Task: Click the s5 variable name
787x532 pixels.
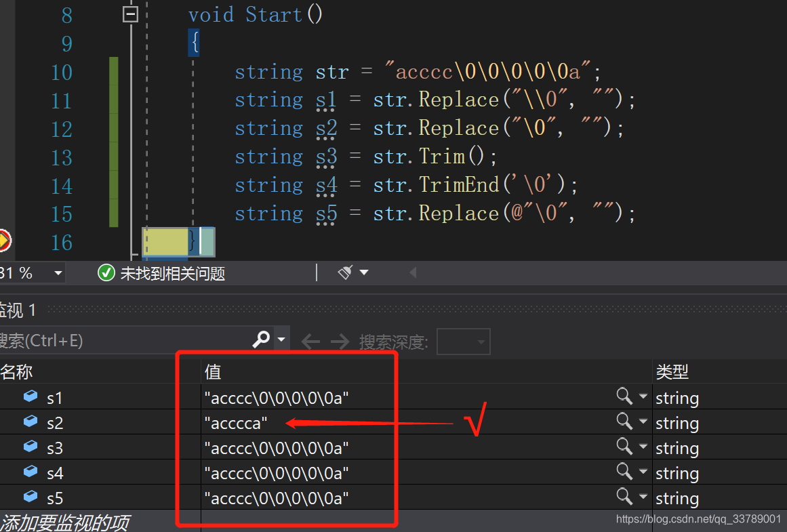Action: [55, 498]
